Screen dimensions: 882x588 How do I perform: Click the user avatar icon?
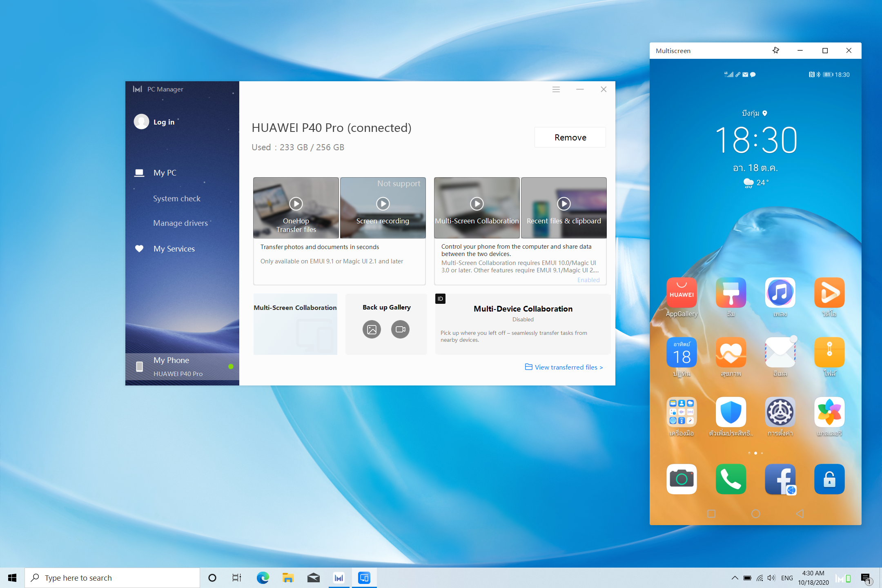coord(141,122)
